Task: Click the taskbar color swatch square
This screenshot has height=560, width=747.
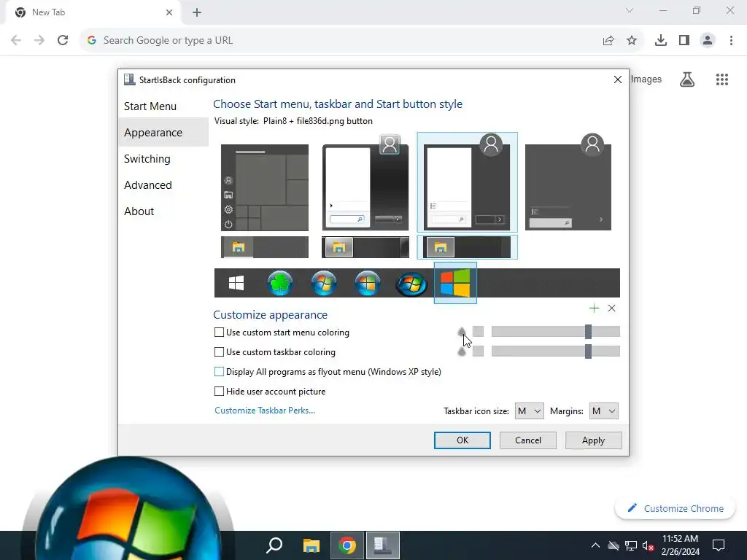Action: click(x=479, y=351)
